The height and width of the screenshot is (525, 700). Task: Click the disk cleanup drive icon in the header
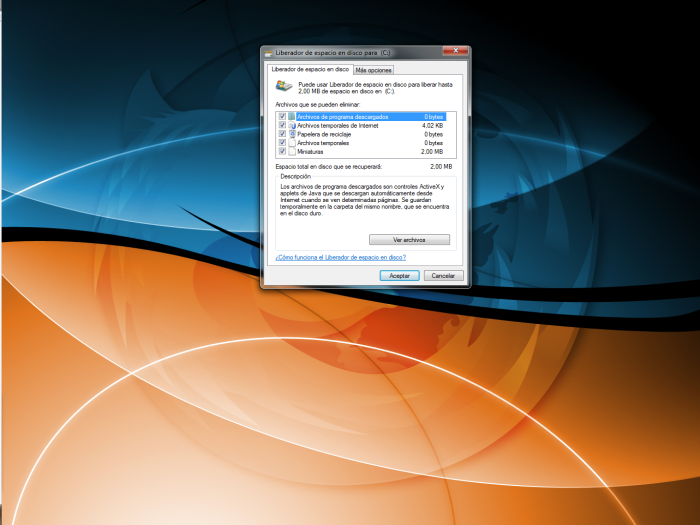coord(283,86)
